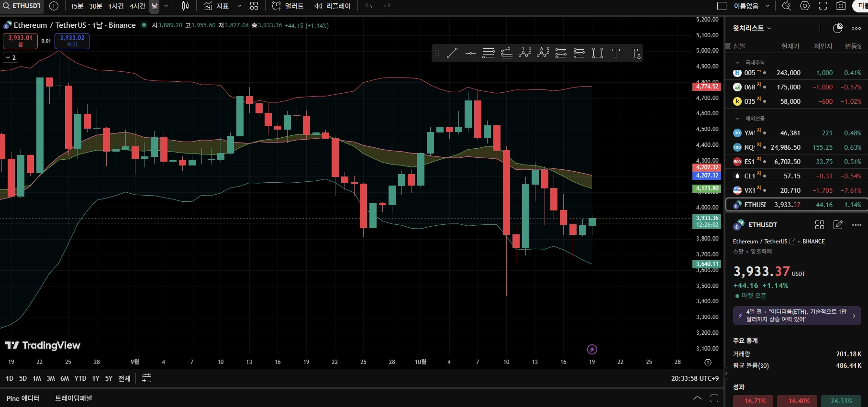The image size is (868, 407).
Task: Open the Pine 에디터 tab
Action: [23, 398]
